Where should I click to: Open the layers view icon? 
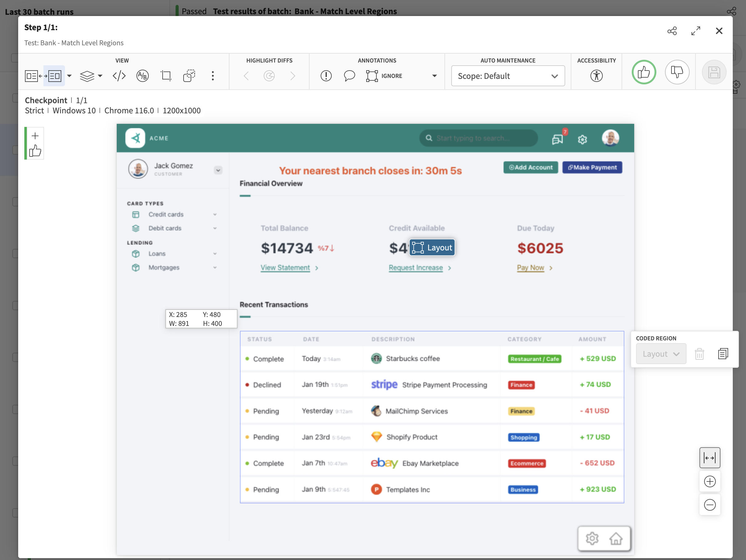pos(87,75)
